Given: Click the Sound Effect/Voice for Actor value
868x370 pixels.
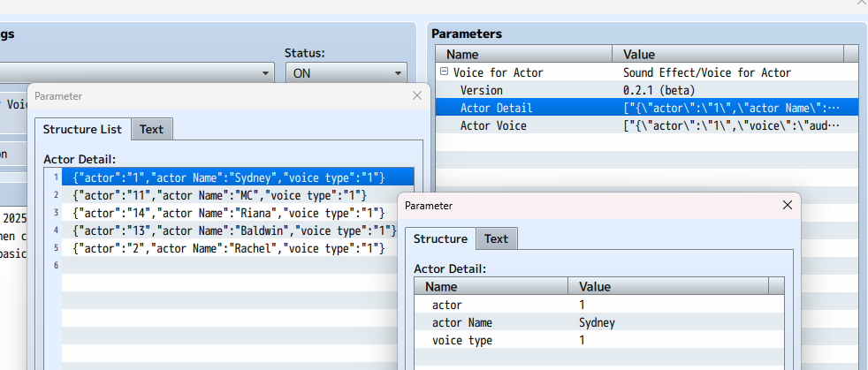Looking at the screenshot, I should pyautogui.click(x=707, y=72).
